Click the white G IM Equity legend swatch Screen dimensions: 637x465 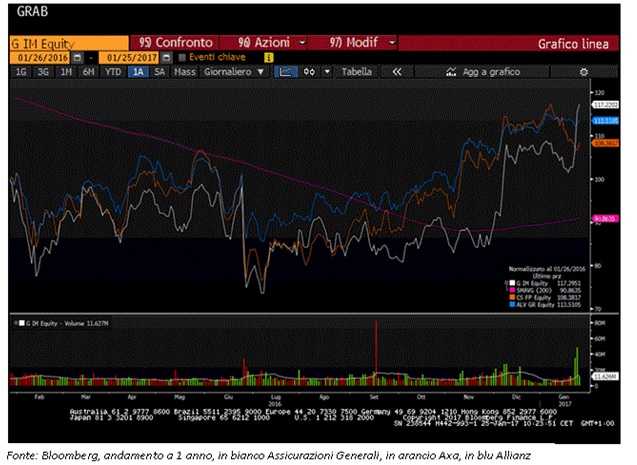pos(513,283)
